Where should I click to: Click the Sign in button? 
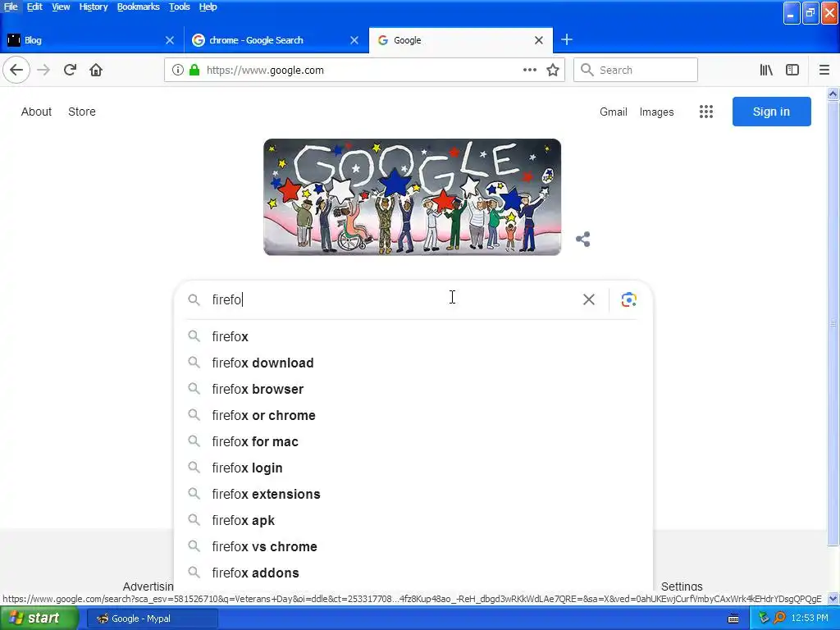click(771, 112)
